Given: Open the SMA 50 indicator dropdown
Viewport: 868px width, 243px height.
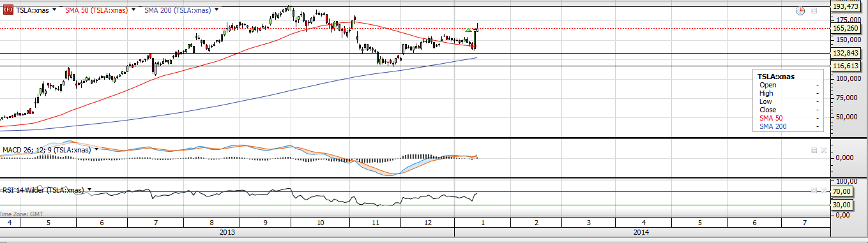Looking at the screenshot, I should 133,10.
